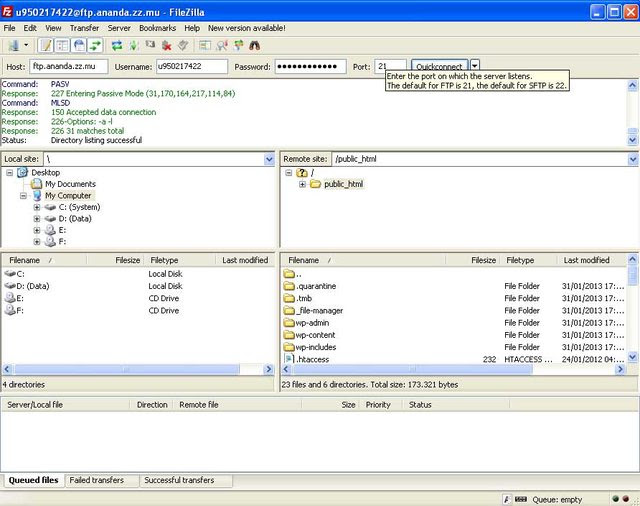This screenshot has height=506, width=640.
Task: Select the .quarantine folder icon
Action: (x=289, y=286)
